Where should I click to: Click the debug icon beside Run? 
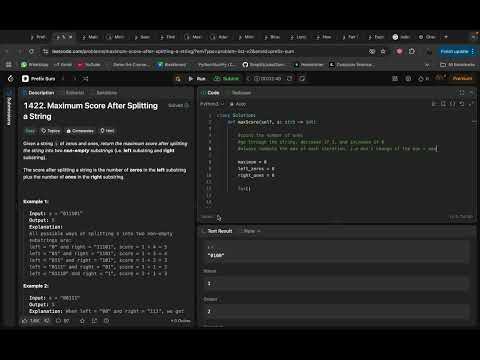point(178,79)
